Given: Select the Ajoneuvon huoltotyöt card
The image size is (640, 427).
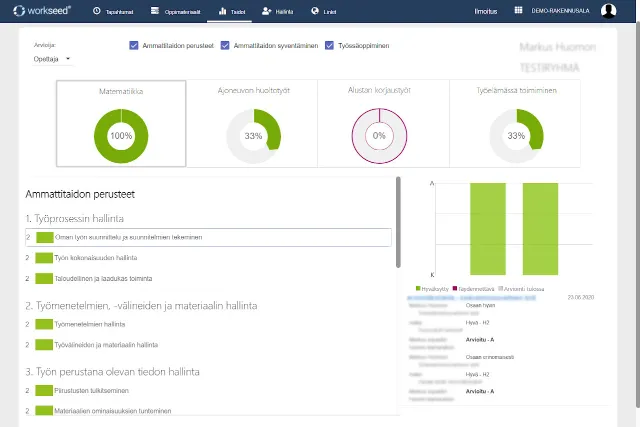Looking at the screenshot, I should tap(253, 123).
